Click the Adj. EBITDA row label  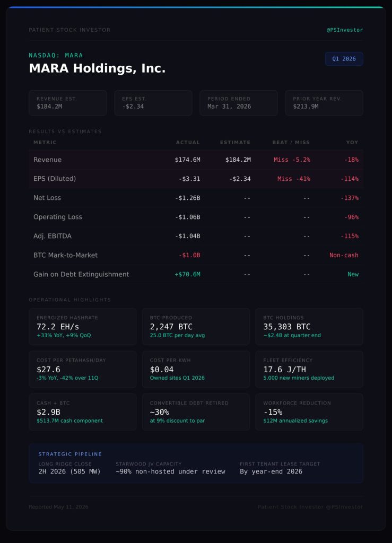(x=53, y=236)
